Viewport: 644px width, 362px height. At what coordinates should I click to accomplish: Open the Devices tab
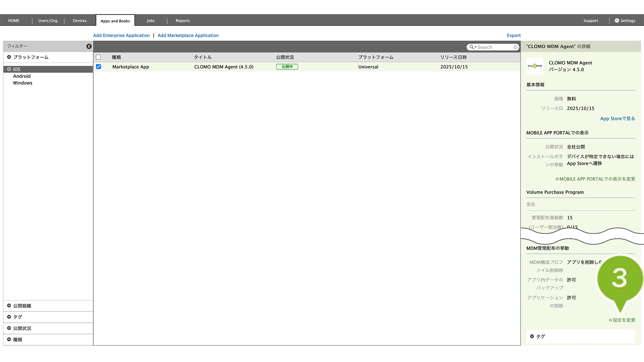[80, 21]
